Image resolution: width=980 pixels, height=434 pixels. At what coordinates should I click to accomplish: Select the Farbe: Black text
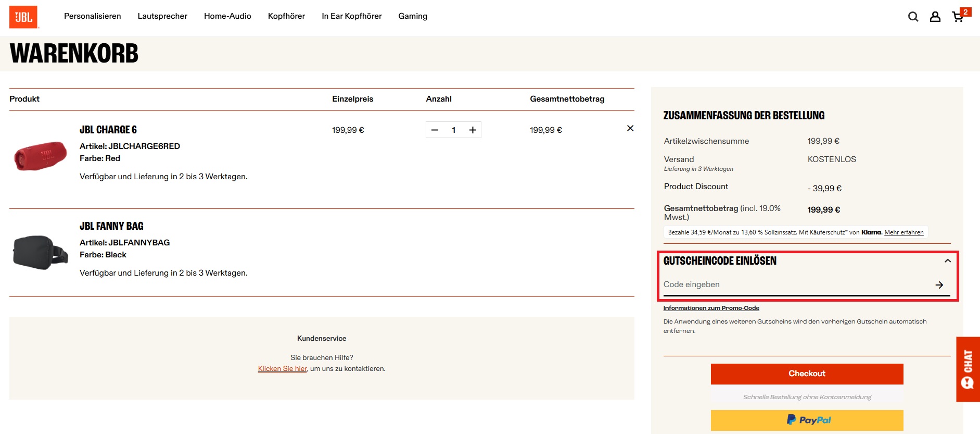(x=103, y=254)
